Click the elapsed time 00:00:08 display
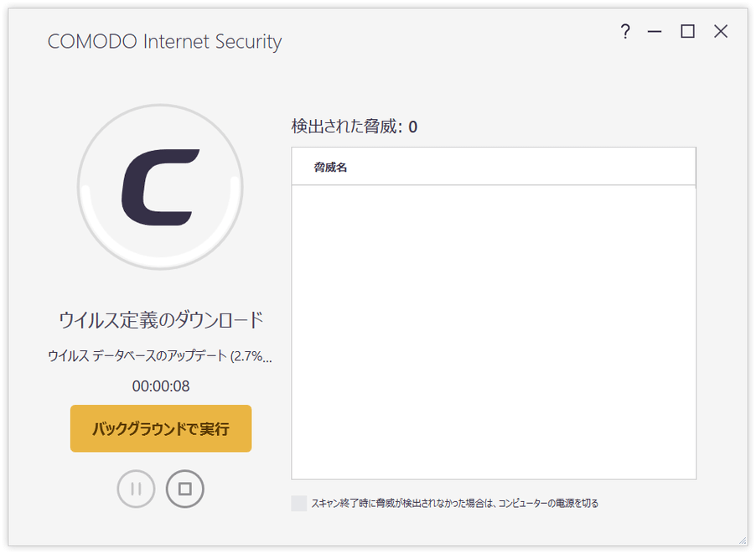The height and width of the screenshot is (554, 756). tap(161, 386)
